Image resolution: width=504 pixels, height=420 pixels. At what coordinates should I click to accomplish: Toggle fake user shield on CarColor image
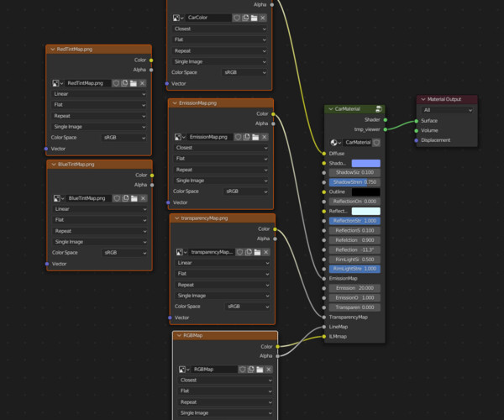click(x=237, y=18)
